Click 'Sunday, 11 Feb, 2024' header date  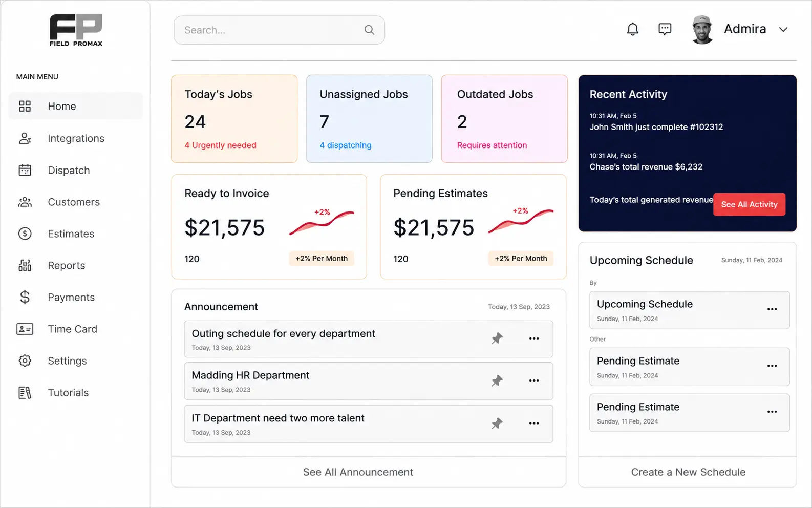coord(752,260)
